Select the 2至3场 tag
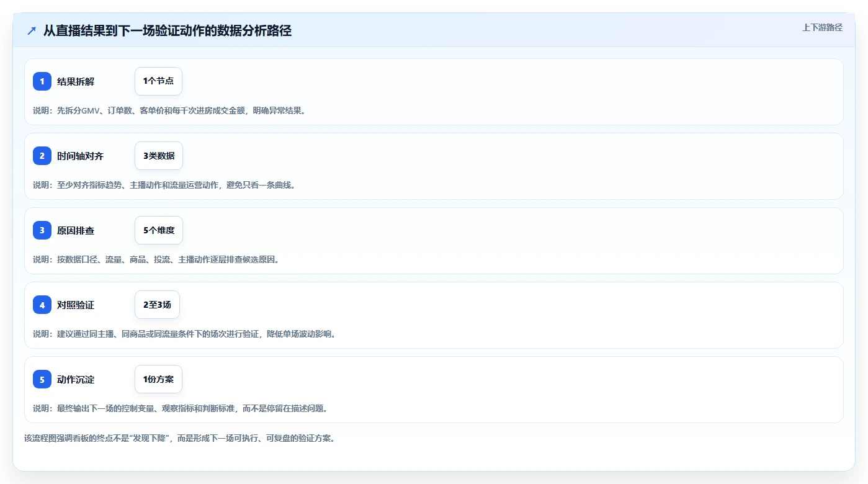 157,305
